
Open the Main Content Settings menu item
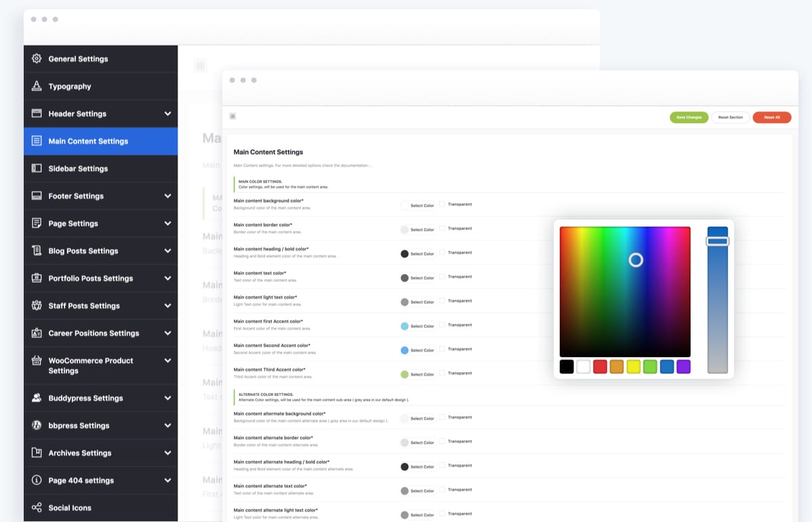(88, 141)
